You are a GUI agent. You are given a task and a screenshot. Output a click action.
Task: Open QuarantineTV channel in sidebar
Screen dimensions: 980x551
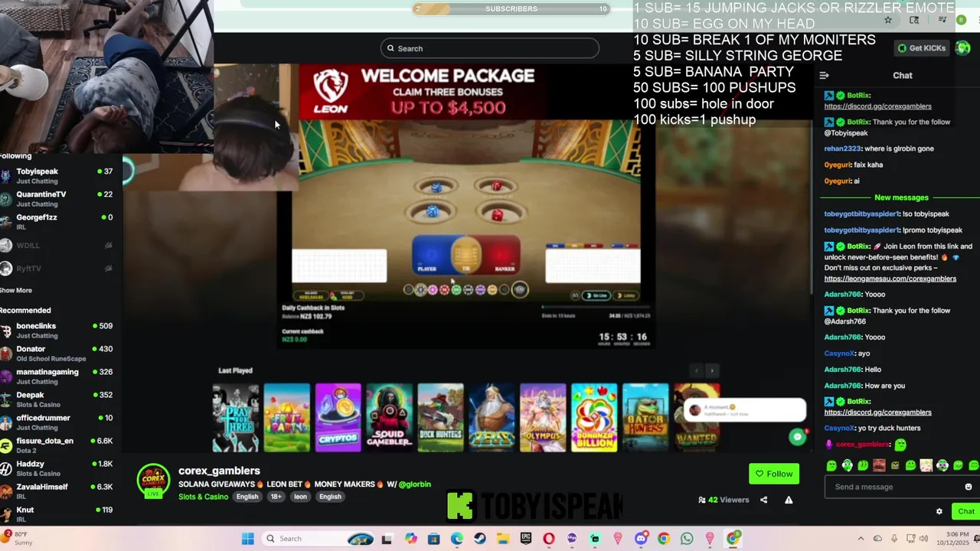point(57,198)
